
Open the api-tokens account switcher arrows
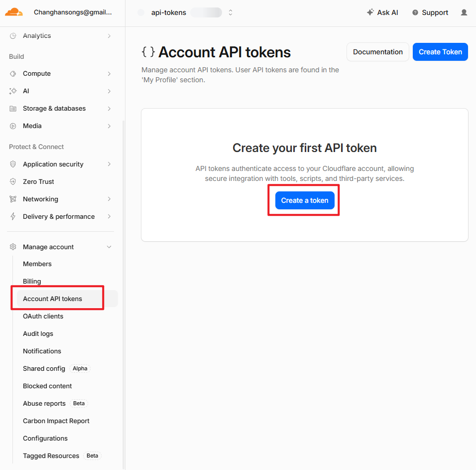tap(231, 12)
